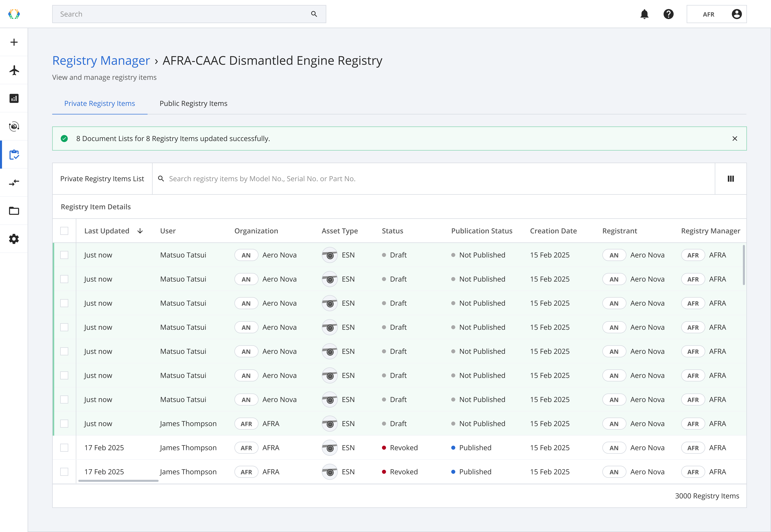Viewport: 771px width, 532px height.
Task: Click the notifications bell icon
Action: (644, 14)
